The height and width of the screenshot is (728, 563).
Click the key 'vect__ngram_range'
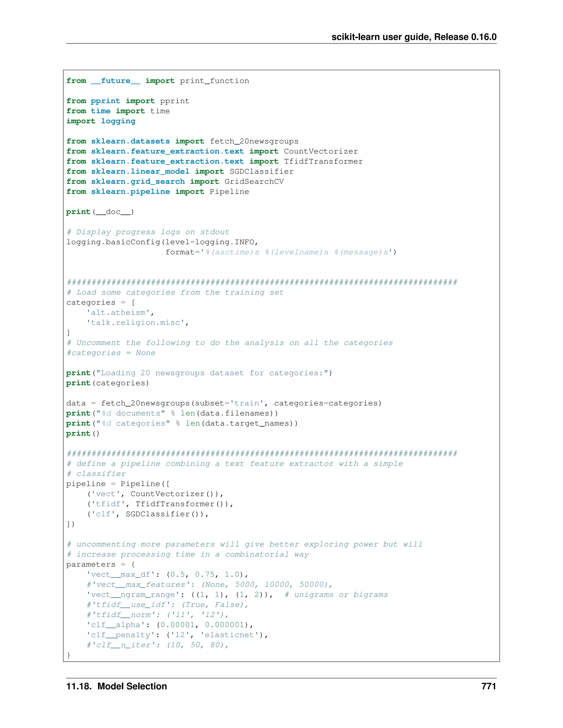click(x=133, y=595)
